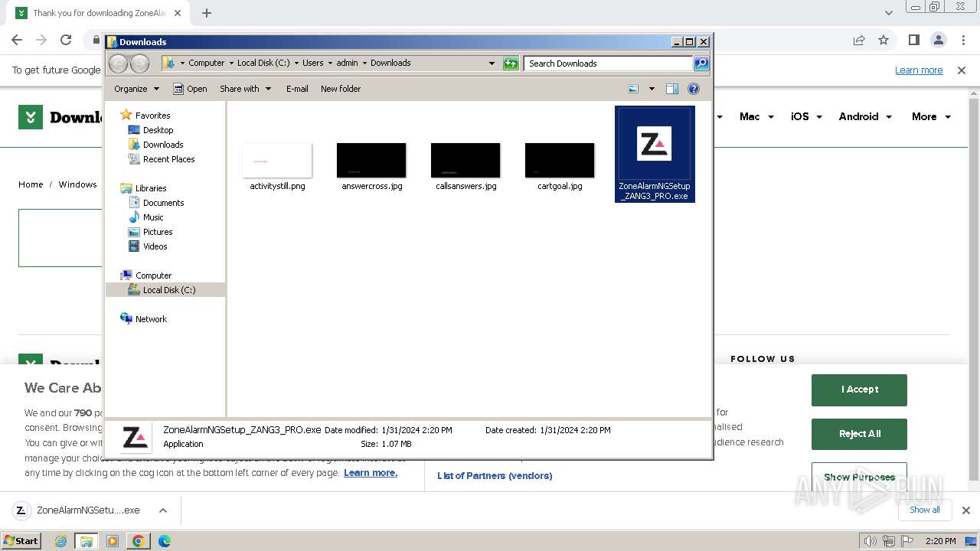The width and height of the screenshot is (980, 551).
Task: Open the Organize menu
Action: point(136,89)
